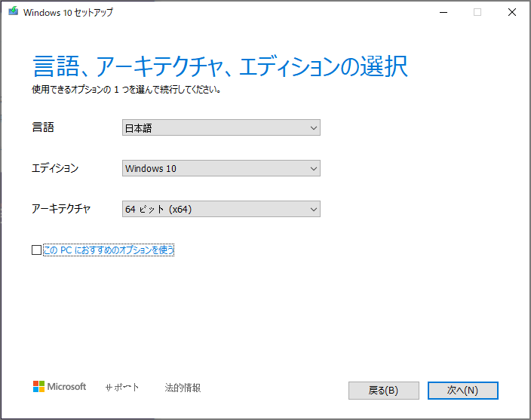Click the エディション label text
531x420 pixels.
pos(55,168)
